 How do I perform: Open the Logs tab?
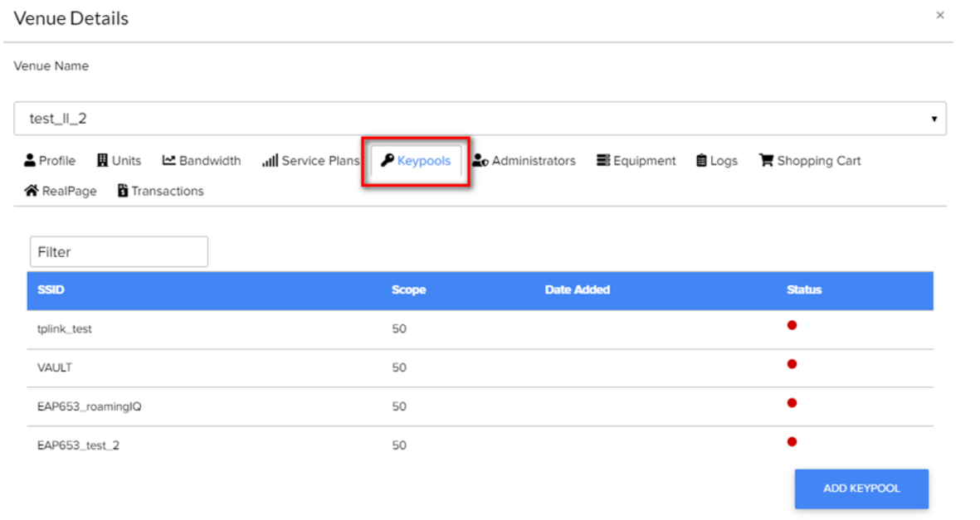click(x=717, y=161)
